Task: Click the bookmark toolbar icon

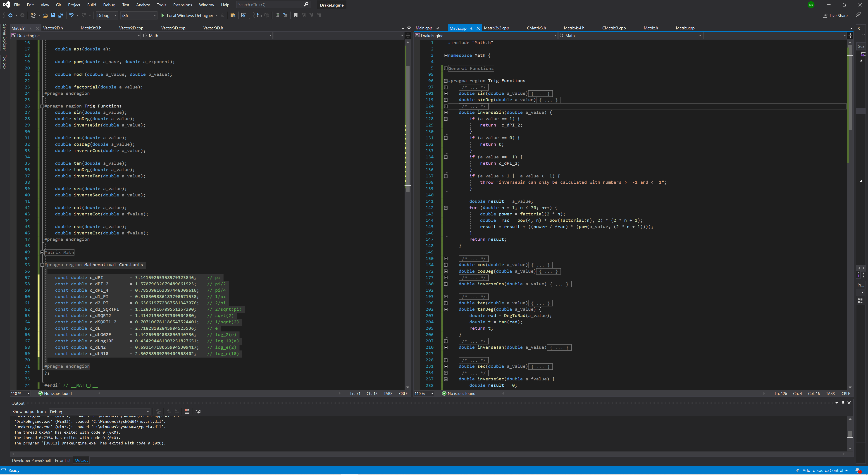Action: click(296, 15)
